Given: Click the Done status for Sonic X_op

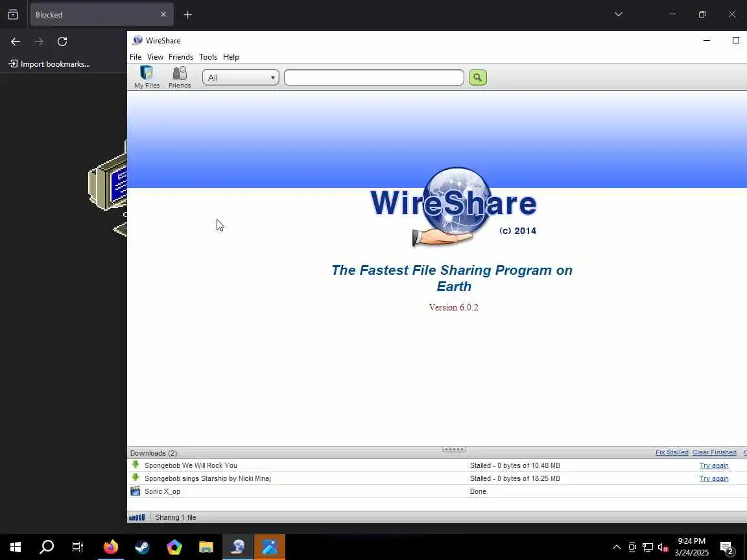Looking at the screenshot, I should 478,491.
